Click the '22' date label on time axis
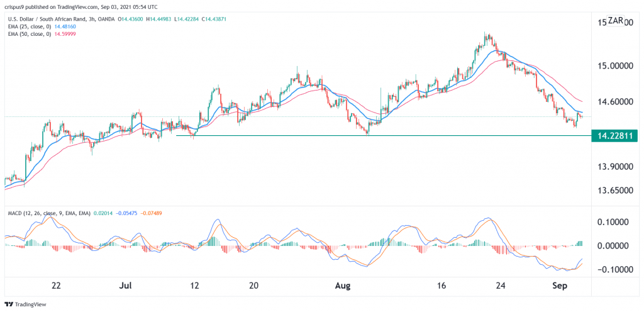The width and height of the screenshot is (644, 312). [57, 286]
